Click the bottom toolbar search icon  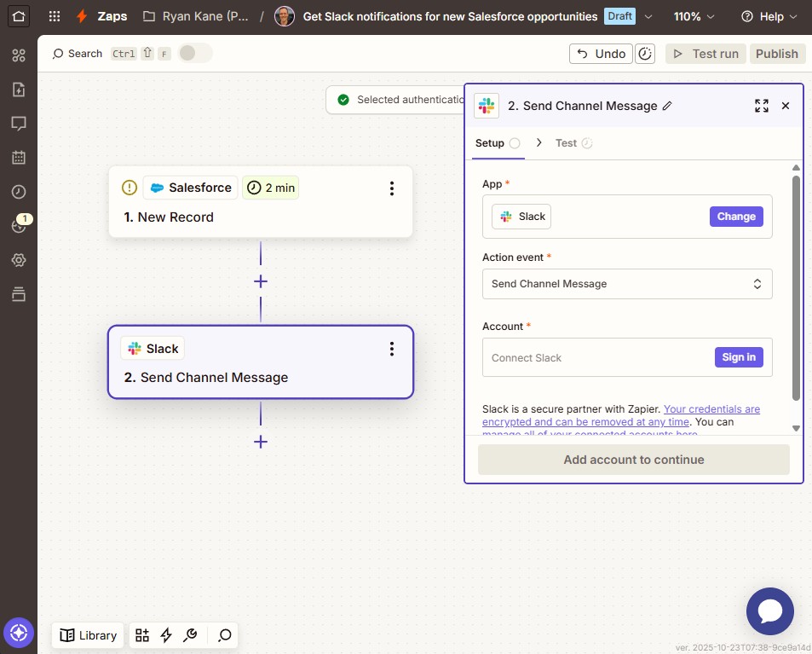224,635
